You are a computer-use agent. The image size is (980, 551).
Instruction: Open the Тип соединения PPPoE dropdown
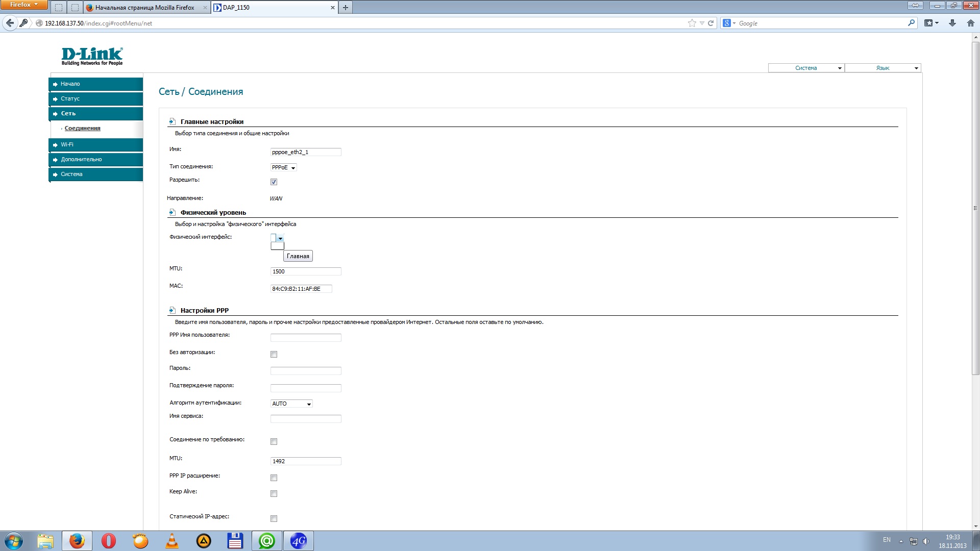pyautogui.click(x=283, y=167)
